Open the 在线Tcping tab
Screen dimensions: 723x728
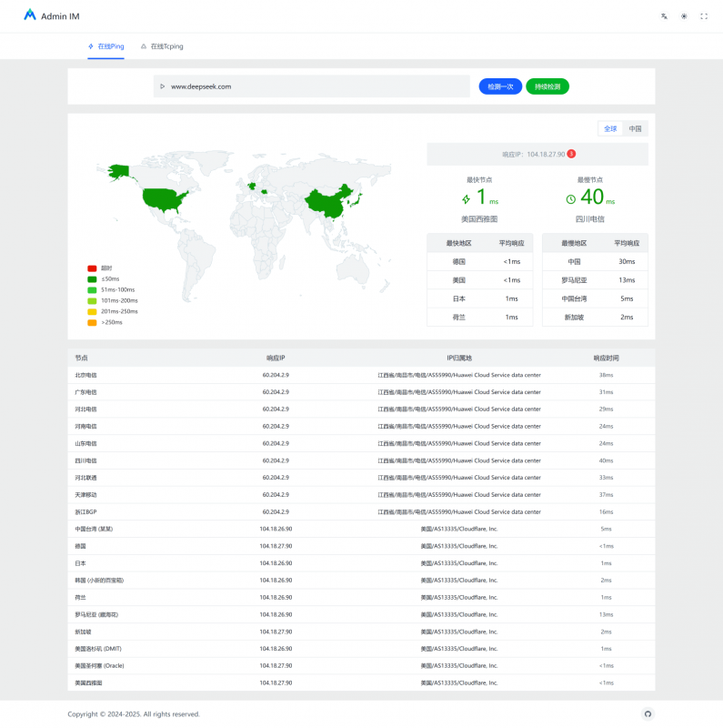pyautogui.click(x=162, y=45)
